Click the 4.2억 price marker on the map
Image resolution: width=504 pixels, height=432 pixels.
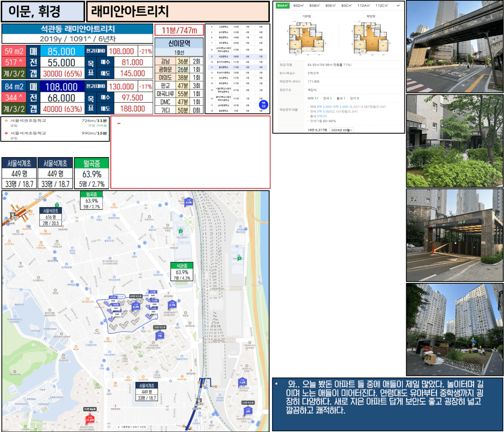click(x=188, y=202)
